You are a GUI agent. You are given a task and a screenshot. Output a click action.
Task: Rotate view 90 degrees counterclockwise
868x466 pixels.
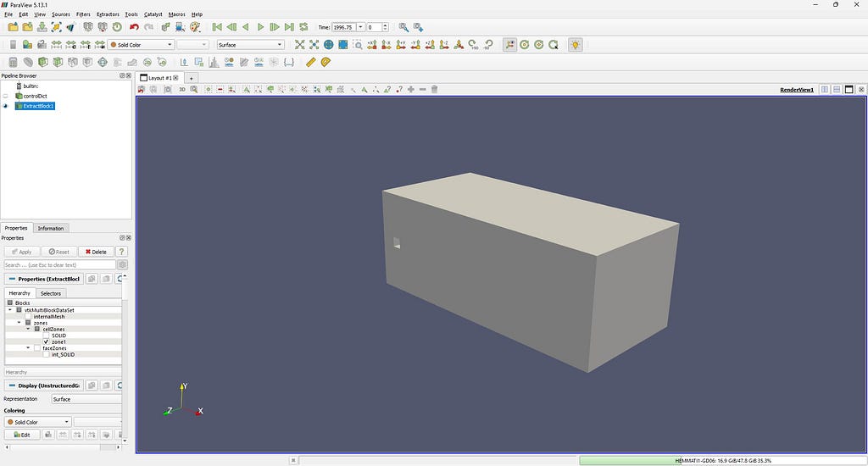tap(487, 45)
